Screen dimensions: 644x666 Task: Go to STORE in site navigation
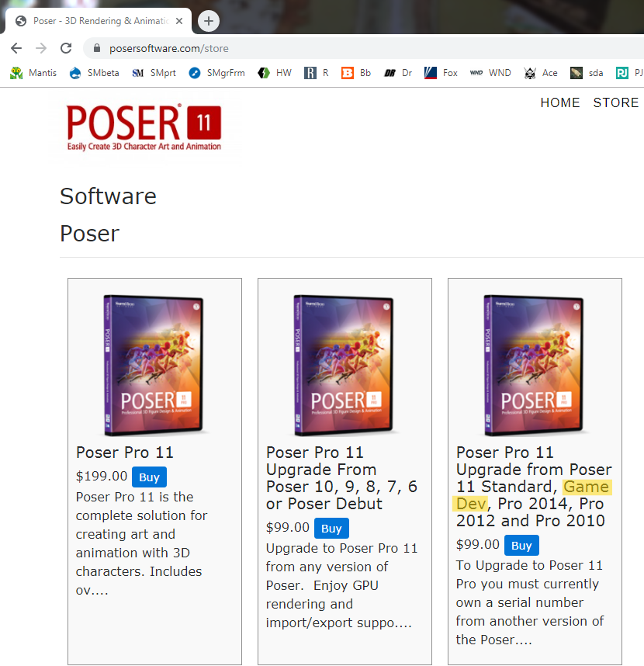pos(615,102)
